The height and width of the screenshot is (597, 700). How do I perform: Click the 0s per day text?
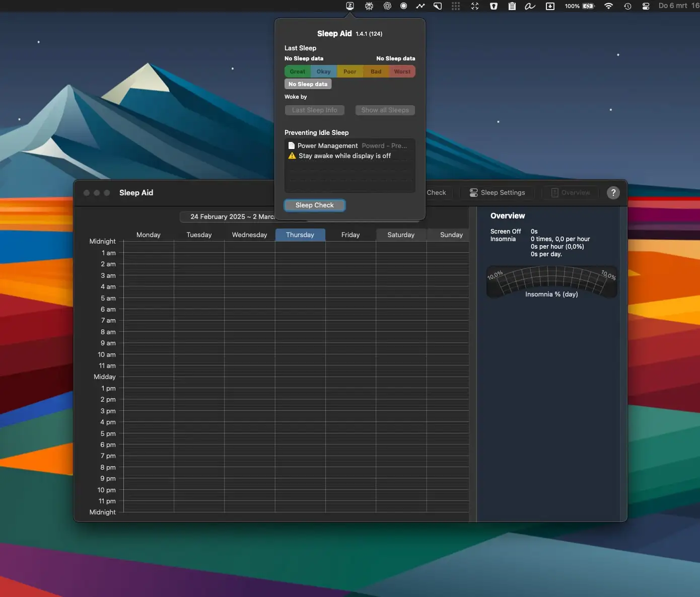(x=546, y=254)
